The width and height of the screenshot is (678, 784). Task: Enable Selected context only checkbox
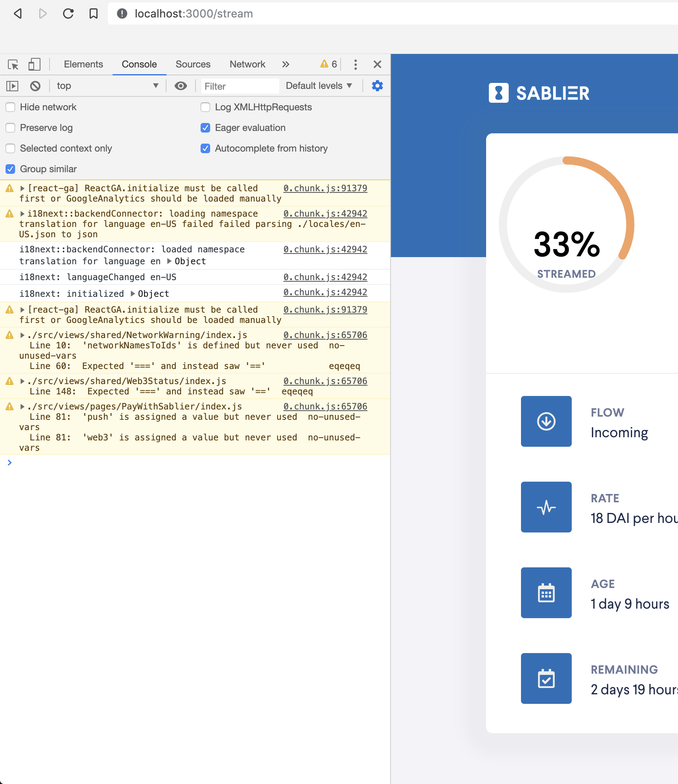click(x=10, y=148)
